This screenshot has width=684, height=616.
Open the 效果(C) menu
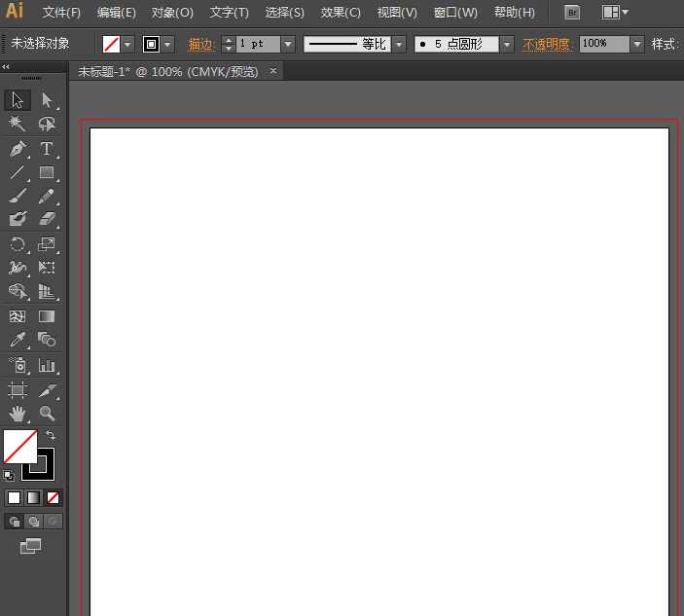point(341,13)
